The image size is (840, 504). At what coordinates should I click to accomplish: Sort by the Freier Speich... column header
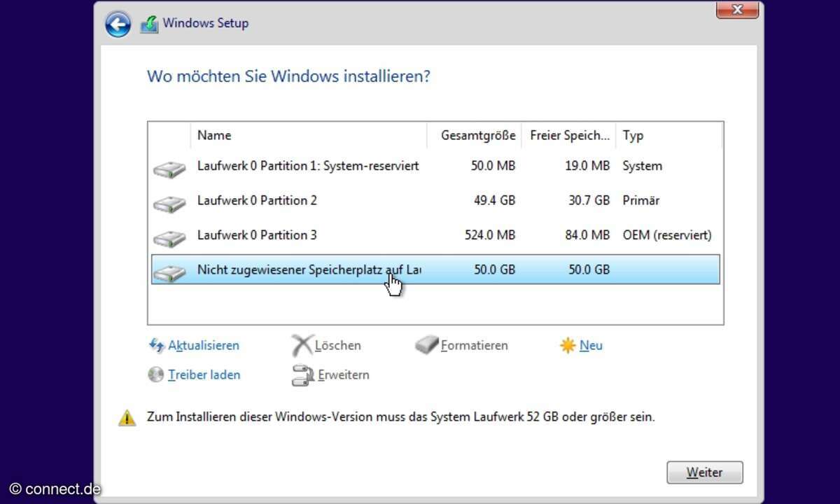(568, 136)
